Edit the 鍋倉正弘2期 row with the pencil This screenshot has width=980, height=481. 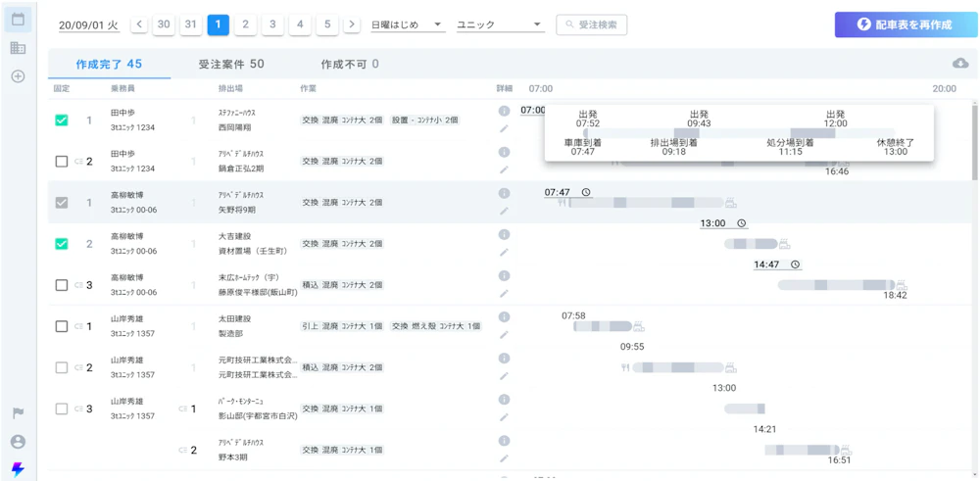(505, 169)
